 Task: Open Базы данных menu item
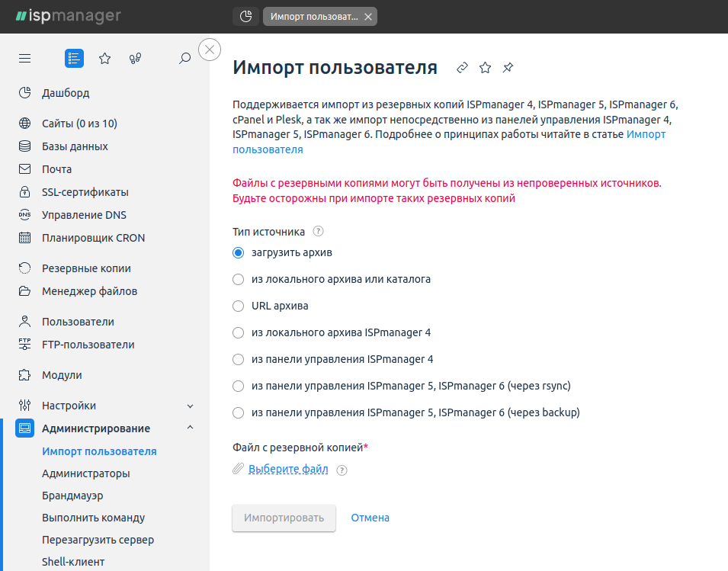[x=75, y=146]
